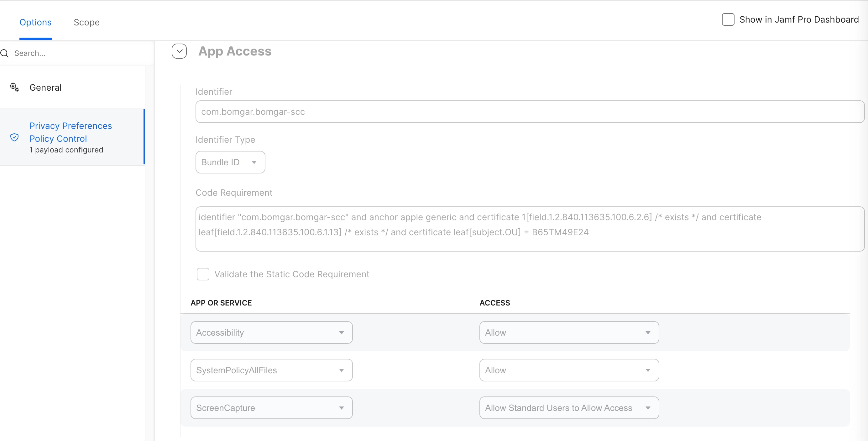Click the search magnifier icon
The height and width of the screenshot is (441, 868).
click(4, 53)
